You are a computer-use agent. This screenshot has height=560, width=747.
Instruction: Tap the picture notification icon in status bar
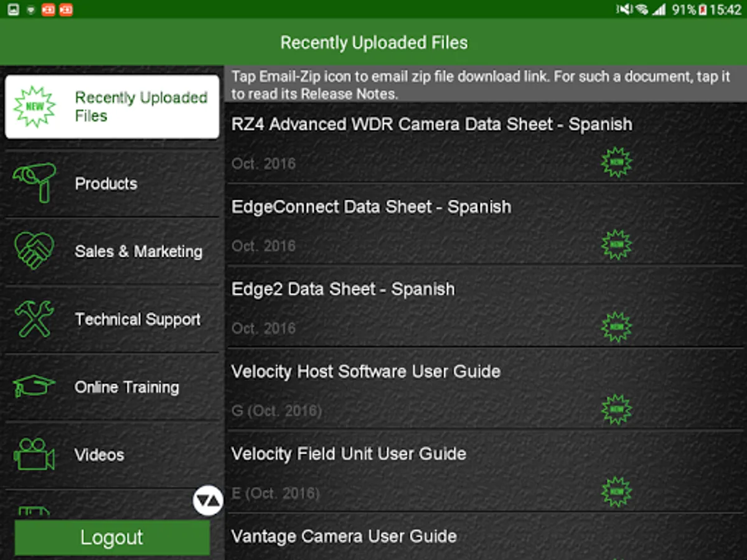pos(13,10)
